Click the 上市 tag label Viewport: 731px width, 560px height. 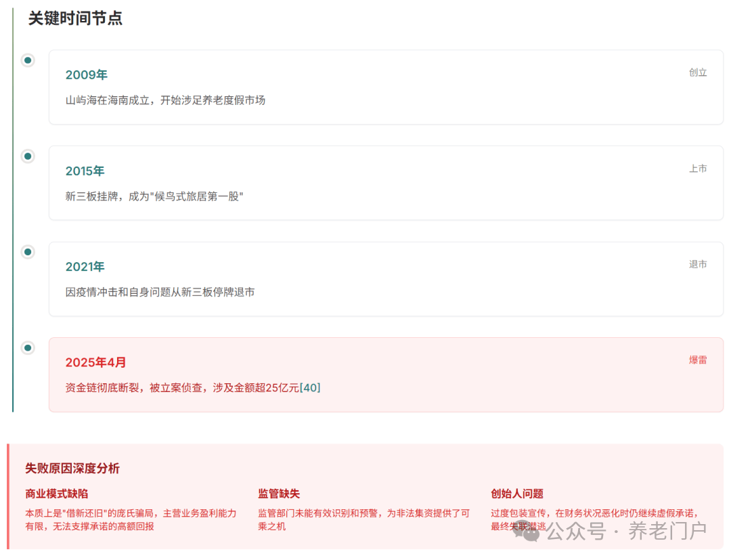(698, 169)
